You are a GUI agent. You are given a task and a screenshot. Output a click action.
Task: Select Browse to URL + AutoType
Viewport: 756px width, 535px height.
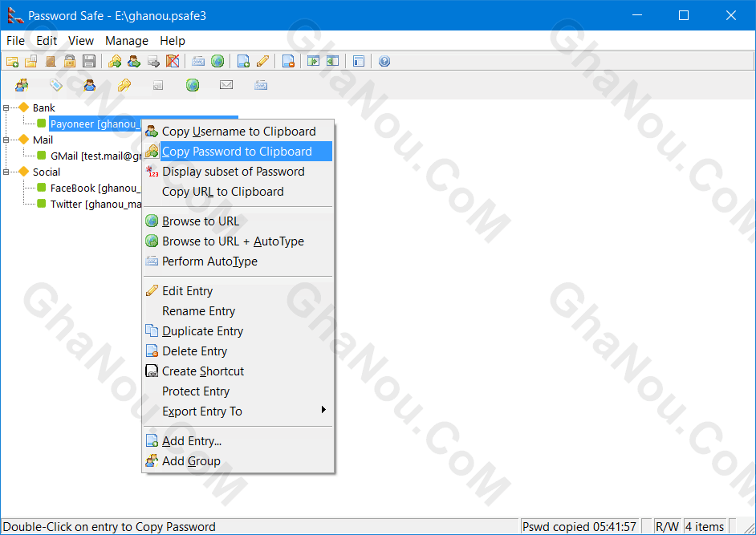238,241
